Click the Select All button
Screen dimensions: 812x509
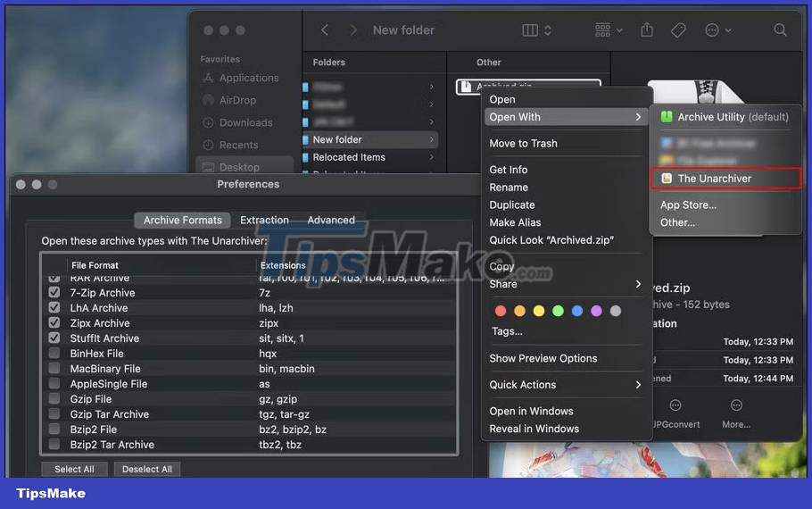tap(75, 469)
